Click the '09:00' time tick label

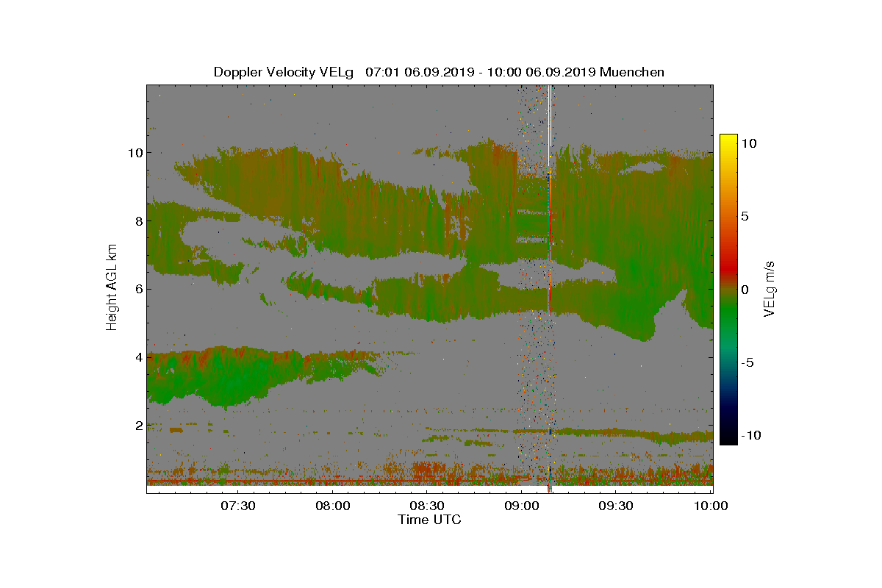tap(521, 506)
